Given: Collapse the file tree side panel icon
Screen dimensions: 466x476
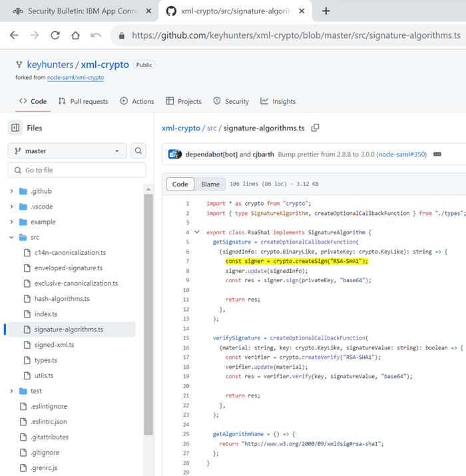Looking at the screenshot, I should coord(15,128).
